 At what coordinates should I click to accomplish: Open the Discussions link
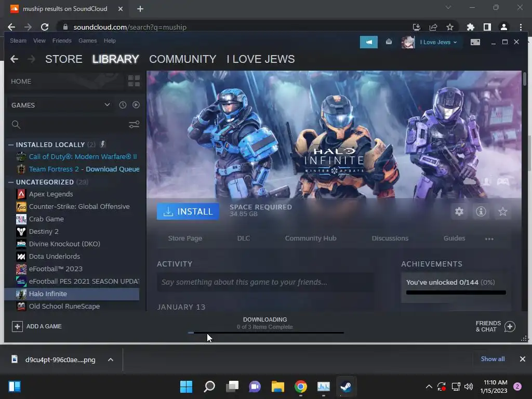(x=390, y=238)
